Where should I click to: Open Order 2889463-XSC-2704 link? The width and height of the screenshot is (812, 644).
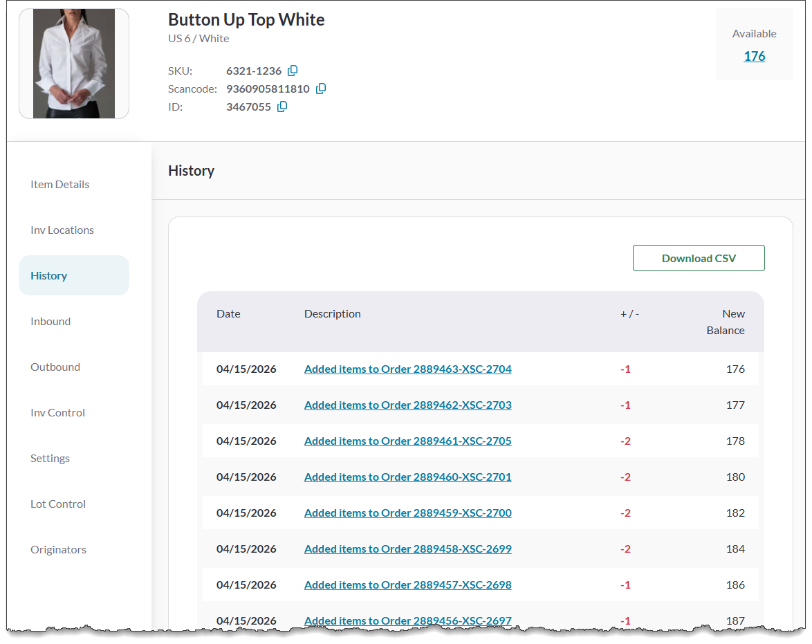click(x=408, y=369)
